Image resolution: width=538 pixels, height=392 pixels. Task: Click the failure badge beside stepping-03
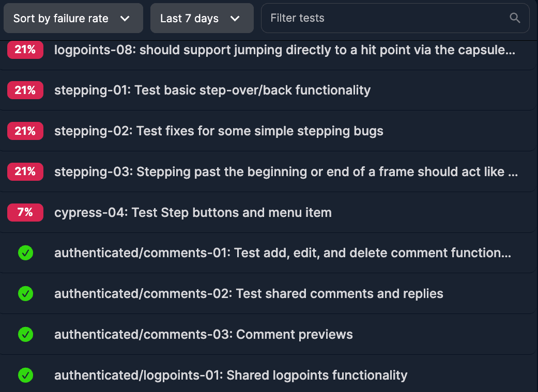tap(25, 171)
